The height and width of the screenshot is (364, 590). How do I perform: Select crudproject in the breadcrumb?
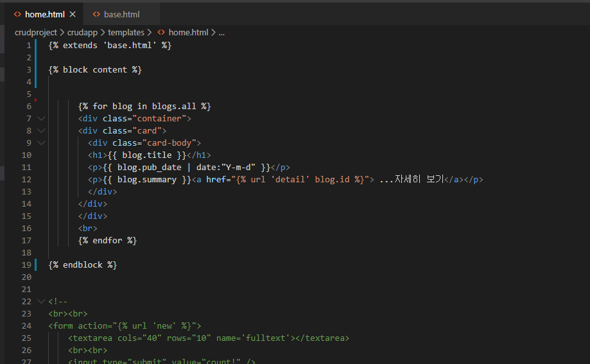(36, 32)
